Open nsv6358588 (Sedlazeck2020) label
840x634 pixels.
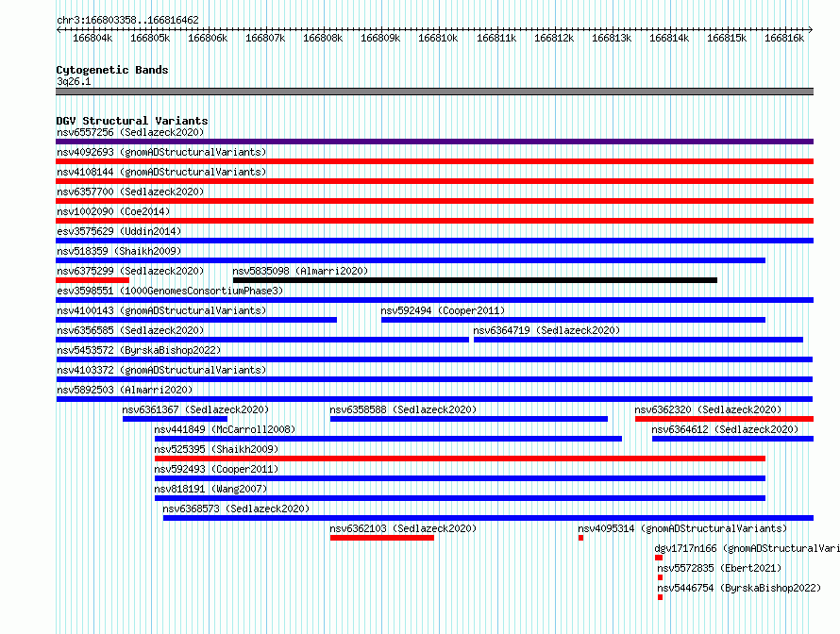coord(403,409)
